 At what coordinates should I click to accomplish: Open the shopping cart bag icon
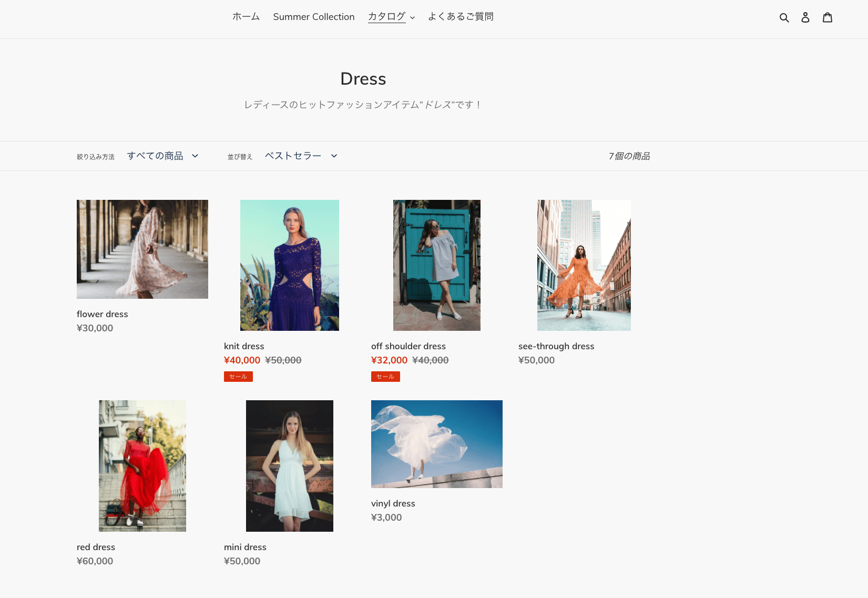tap(827, 17)
